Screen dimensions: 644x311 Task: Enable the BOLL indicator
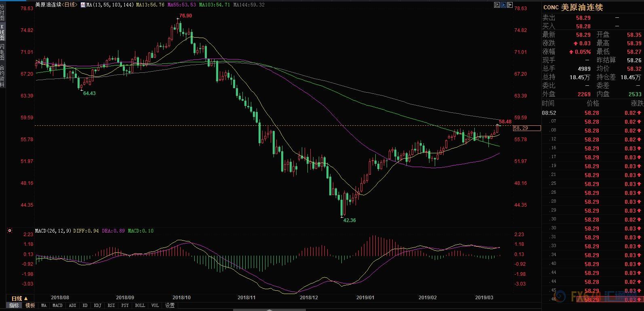(140, 305)
